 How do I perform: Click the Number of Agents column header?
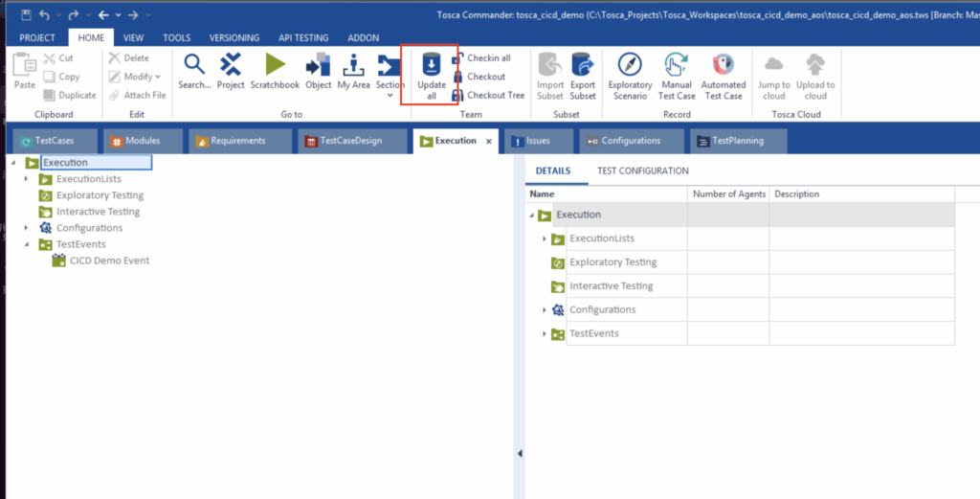pyautogui.click(x=728, y=193)
